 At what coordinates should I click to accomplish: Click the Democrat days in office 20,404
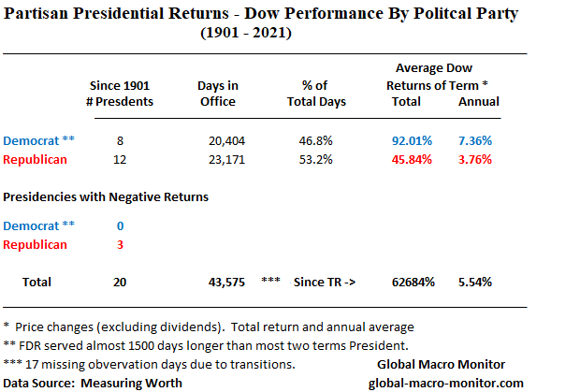coord(226,140)
